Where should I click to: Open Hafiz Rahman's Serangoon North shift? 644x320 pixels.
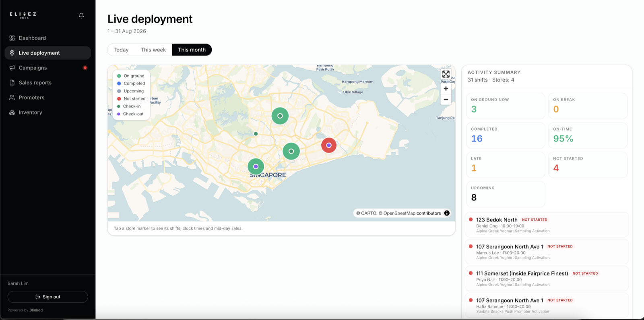click(547, 306)
